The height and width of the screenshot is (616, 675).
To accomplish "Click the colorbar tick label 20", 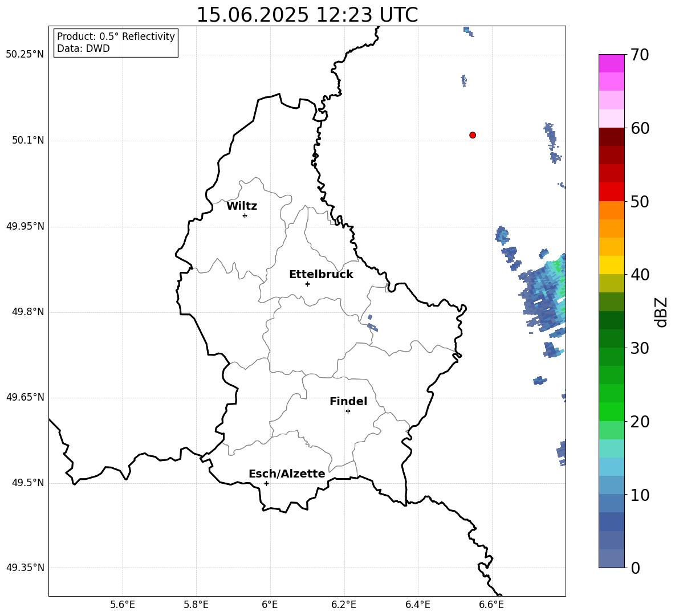I will pos(639,422).
